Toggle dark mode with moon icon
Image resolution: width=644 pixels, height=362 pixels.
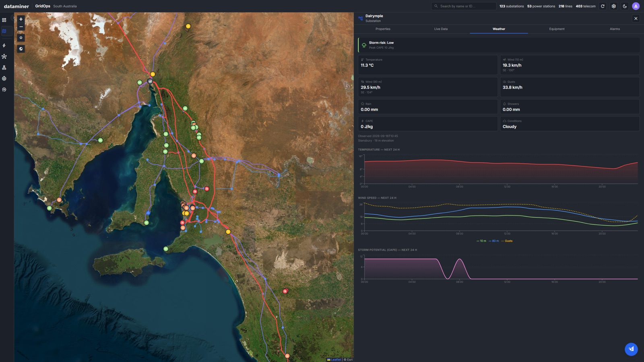(625, 6)
